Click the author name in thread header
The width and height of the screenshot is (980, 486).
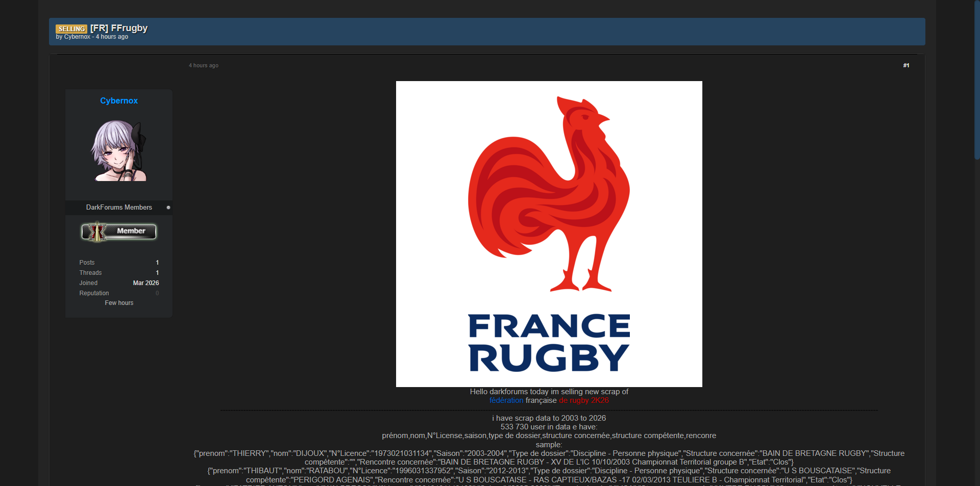pos(77,37)
